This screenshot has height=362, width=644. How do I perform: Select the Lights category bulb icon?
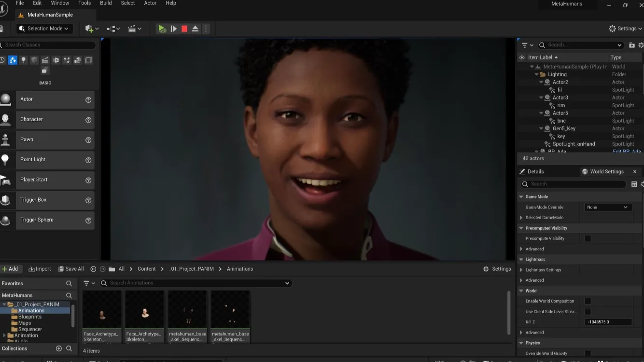24,60
